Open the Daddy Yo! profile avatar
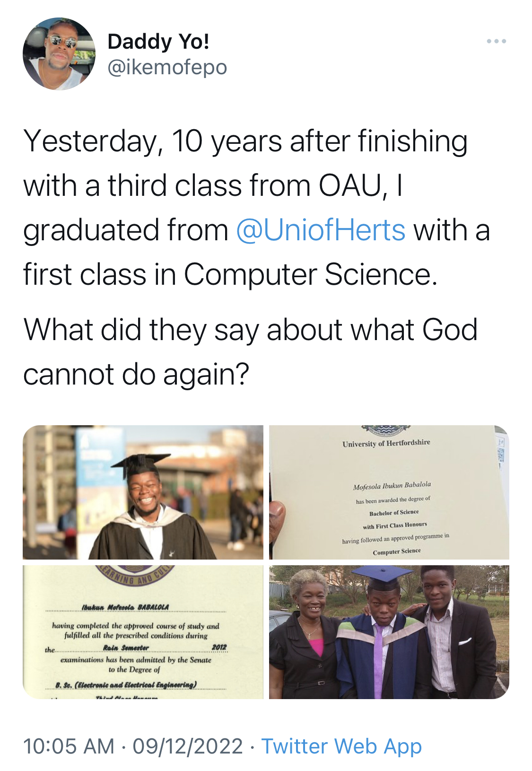This screenshot has width=532, height=771. coord(59,54)
